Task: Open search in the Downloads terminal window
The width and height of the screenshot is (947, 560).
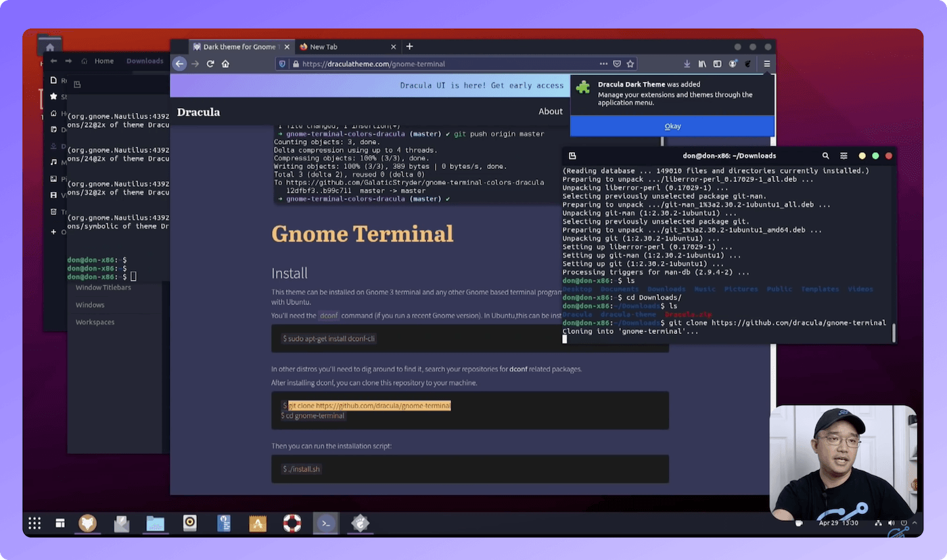Action: click(826, 156)
